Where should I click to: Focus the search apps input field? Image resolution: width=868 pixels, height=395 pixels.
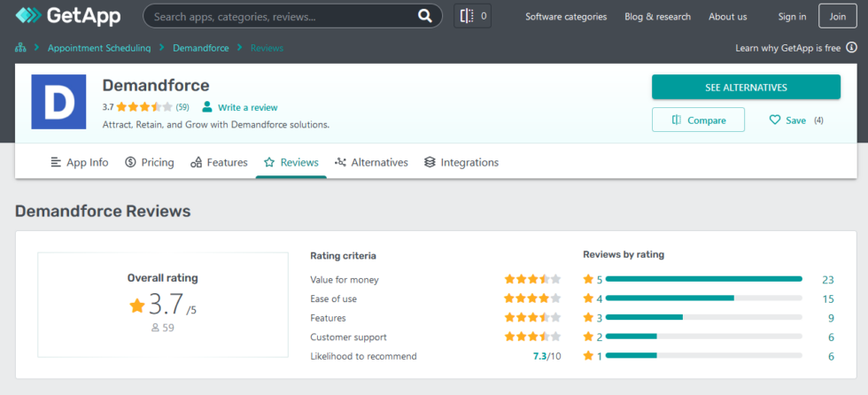coord(279,16)
